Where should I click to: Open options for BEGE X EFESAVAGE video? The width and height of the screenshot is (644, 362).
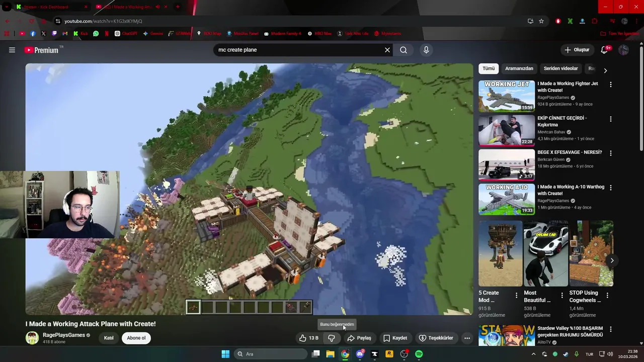(x=611, y=153)
